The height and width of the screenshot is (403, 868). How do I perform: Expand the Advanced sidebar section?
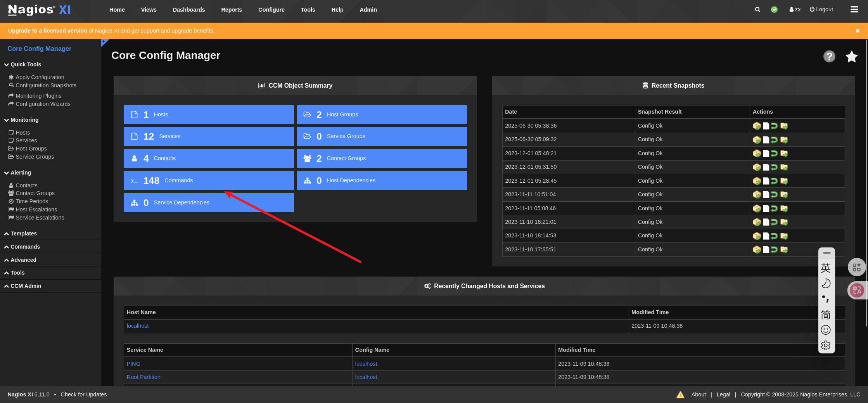(20, 260)
